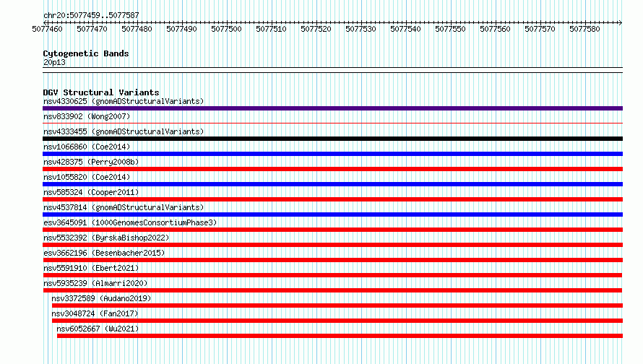This screenshot has height=364, width=643.
Task: Click ruler position 5077570
Action: pyautogui.click(x=540, y=29)
